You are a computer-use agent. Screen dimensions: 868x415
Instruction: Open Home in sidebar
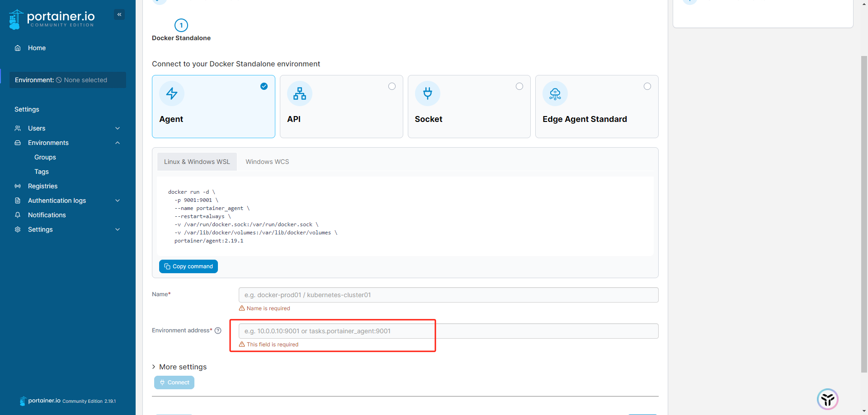click(37, 48)
